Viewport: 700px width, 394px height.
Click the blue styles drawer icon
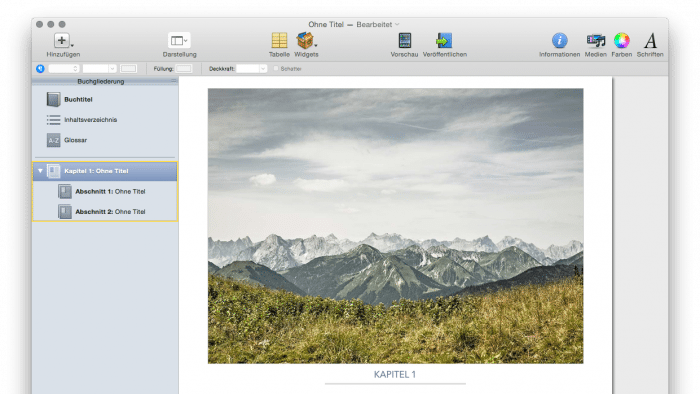[x=40, y=69]
